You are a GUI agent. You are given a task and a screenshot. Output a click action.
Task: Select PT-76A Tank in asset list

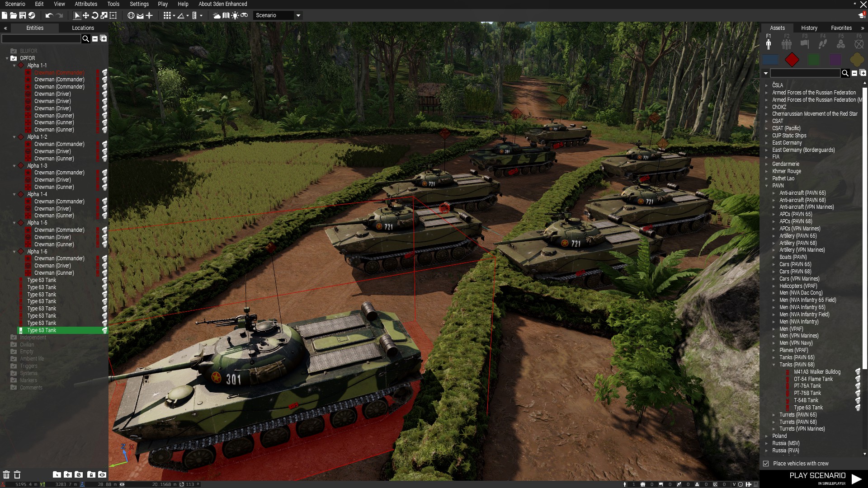(807, 386)
